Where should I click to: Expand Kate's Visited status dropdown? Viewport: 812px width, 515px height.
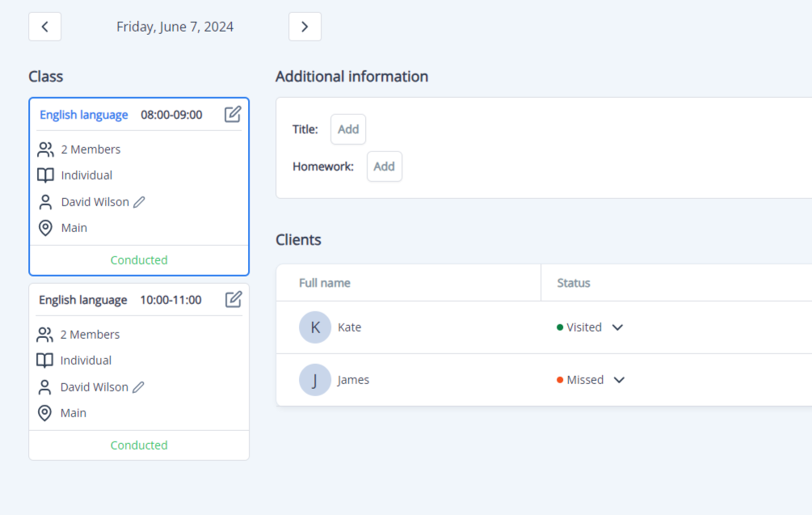(x=617, y=327)
